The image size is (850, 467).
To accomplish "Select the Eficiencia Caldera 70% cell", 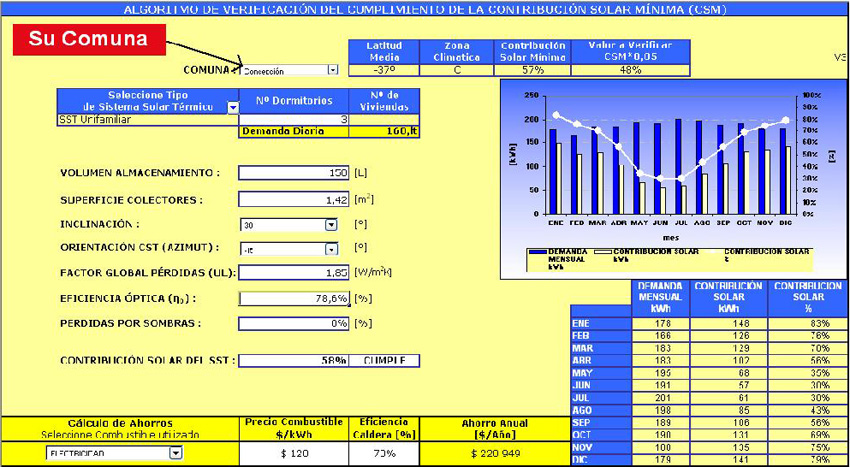I will [x=377, y=453].
